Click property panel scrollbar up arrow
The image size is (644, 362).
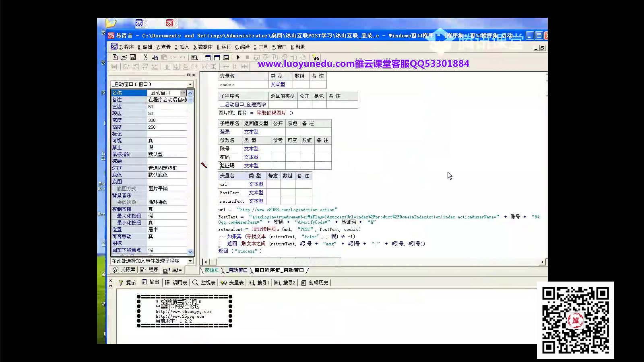click(190, 93)
